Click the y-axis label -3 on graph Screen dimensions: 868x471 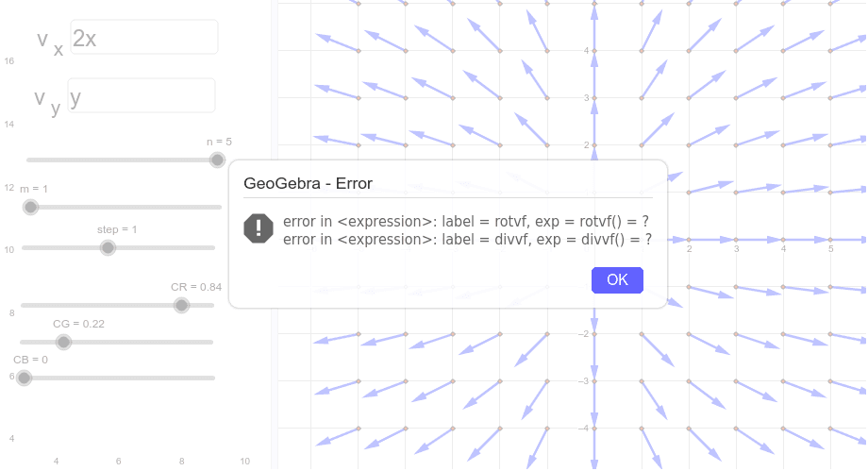[x=583, y=380]
